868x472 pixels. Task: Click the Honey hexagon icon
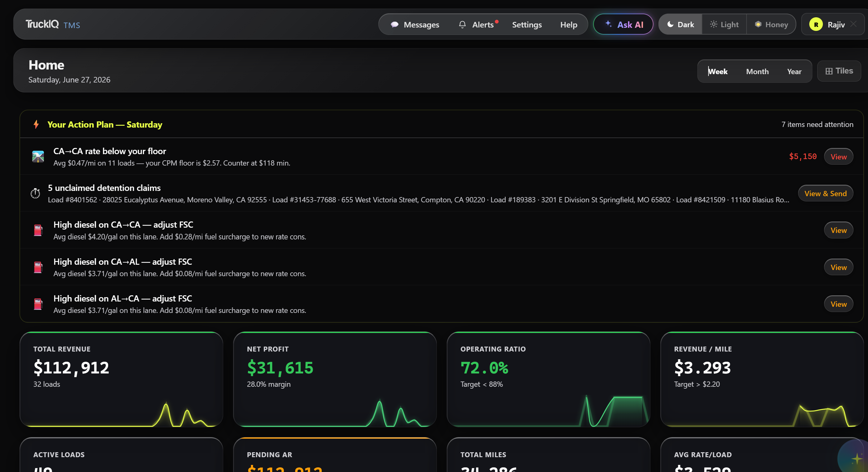(x=758, y=24)
